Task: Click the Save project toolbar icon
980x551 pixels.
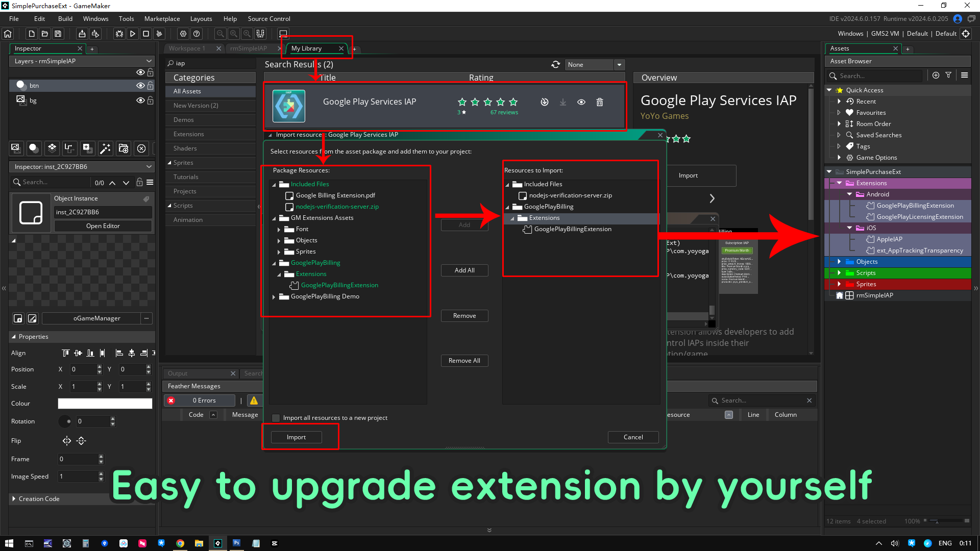Action: point(58,34)
